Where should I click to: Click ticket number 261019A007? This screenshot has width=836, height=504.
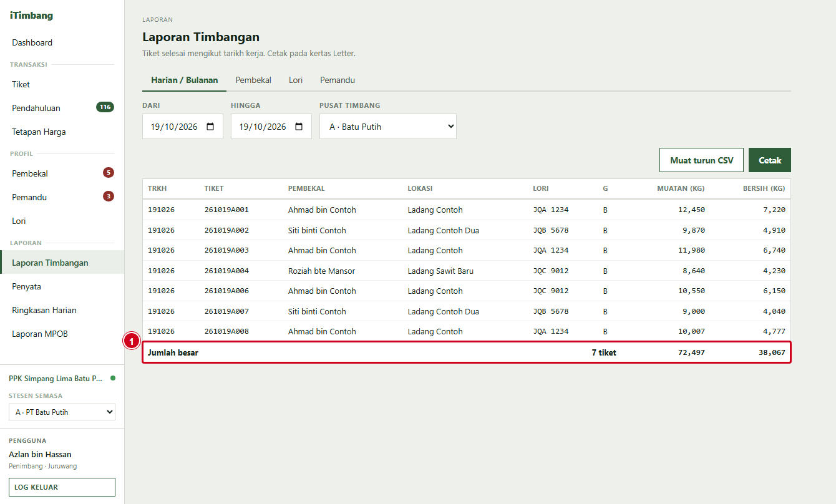[226, 312]
